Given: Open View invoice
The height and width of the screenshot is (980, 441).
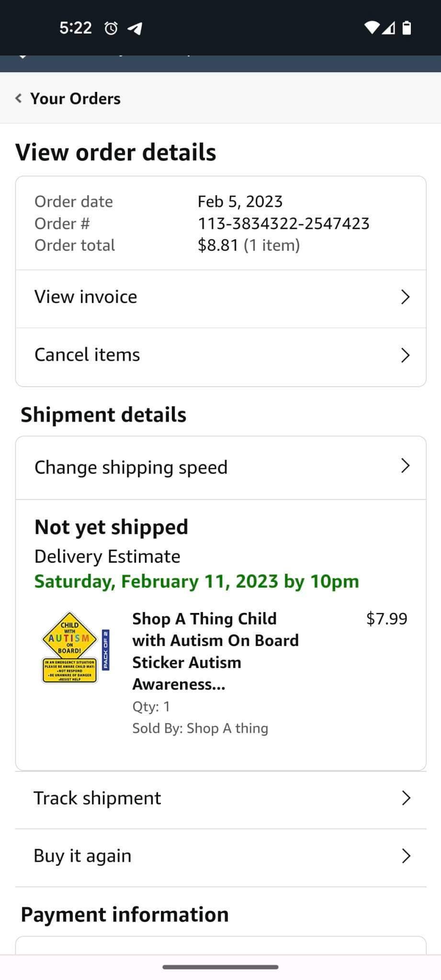Looking at the screenshot, I should tap(86, 297).
